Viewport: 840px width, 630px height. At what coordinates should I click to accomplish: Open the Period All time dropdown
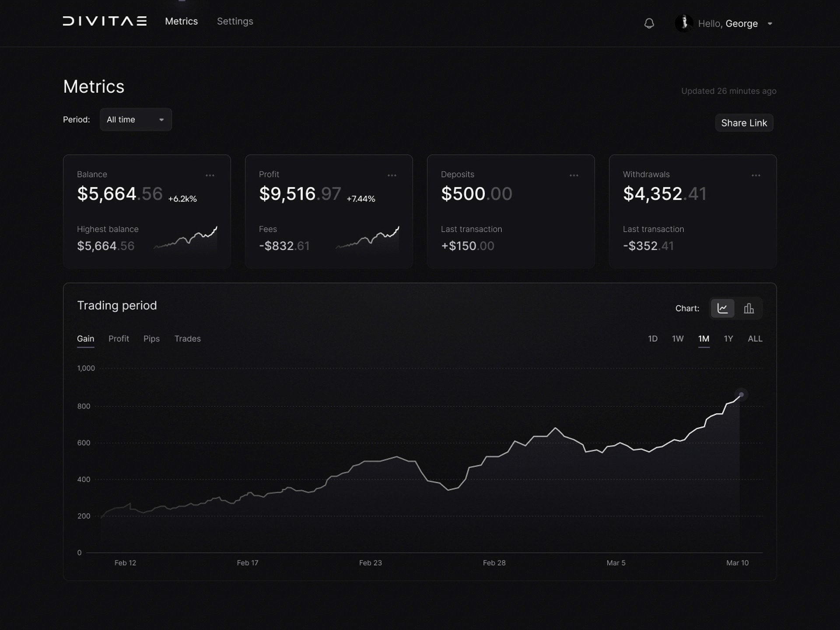(136, 119)
